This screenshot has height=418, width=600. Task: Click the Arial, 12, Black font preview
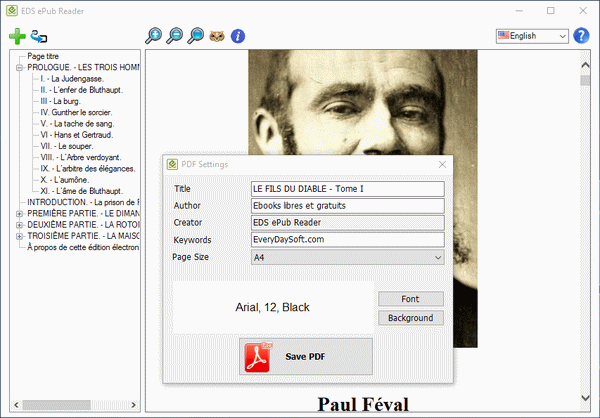coord(272,307)
